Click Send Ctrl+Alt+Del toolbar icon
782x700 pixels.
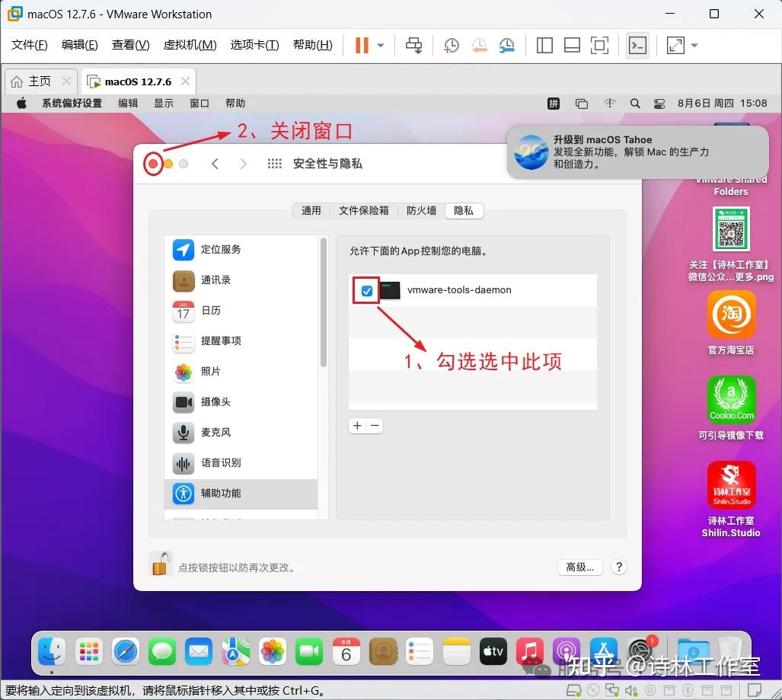click(413, 45)
